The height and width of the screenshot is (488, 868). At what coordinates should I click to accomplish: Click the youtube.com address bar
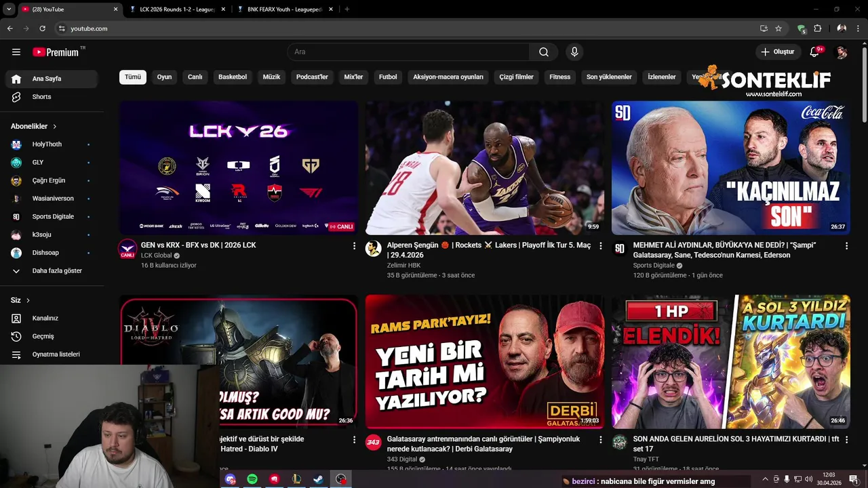(x=407, y=28)
